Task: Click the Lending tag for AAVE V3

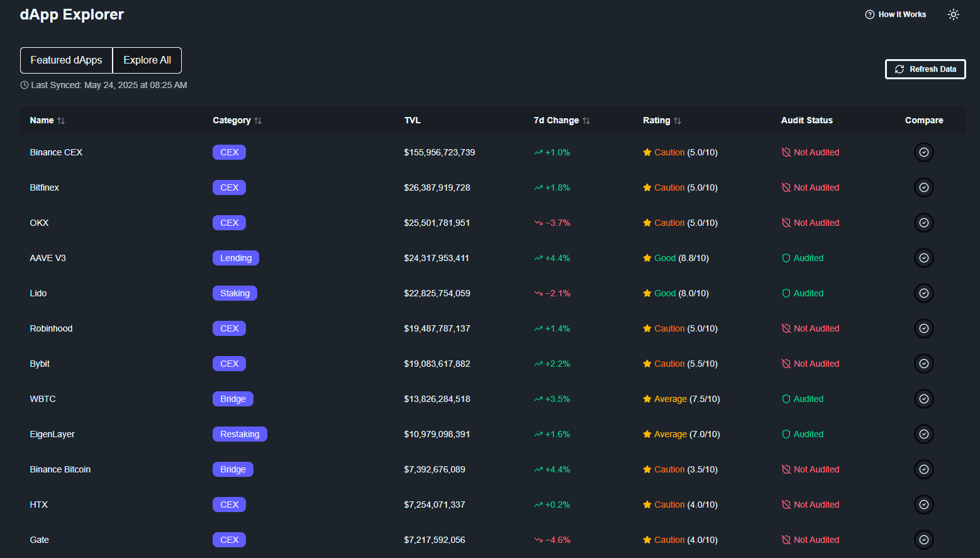Action: pos(236,258)
